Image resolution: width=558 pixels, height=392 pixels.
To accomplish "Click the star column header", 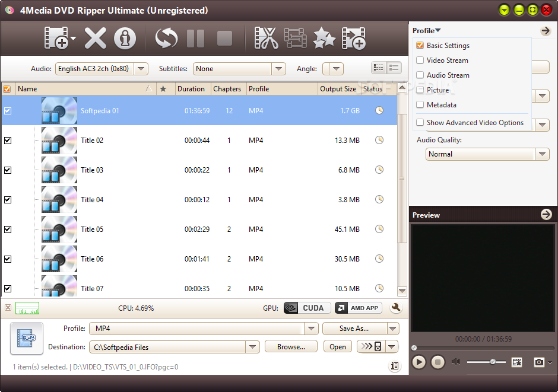I will pos(163,89).
